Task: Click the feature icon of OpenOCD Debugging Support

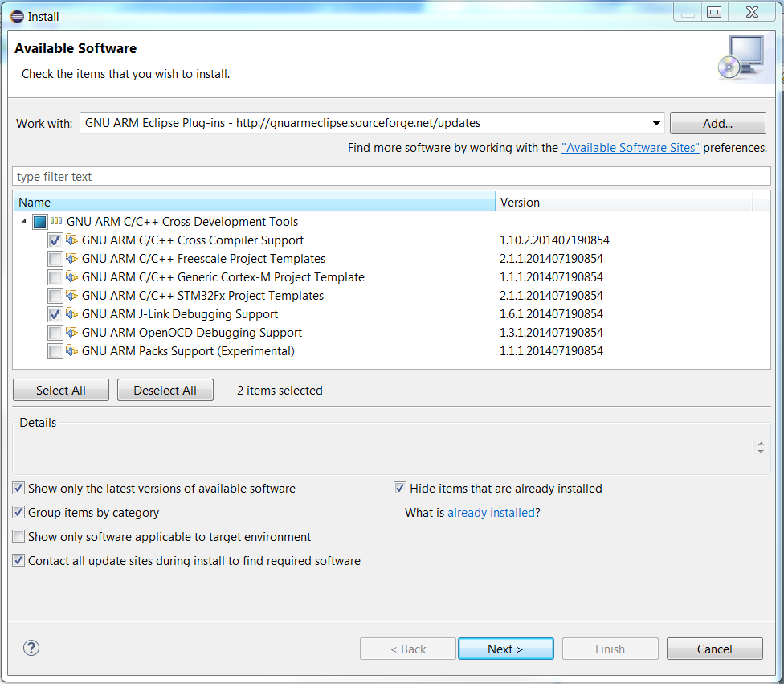Action: [x=72, y=332]
